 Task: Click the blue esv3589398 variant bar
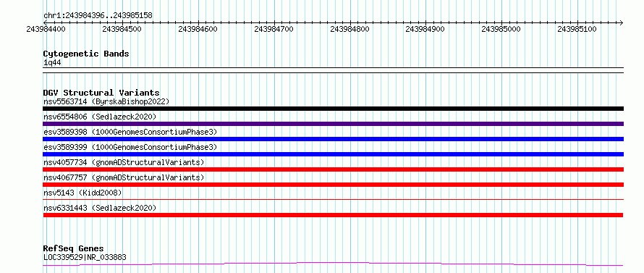(333, 139)
